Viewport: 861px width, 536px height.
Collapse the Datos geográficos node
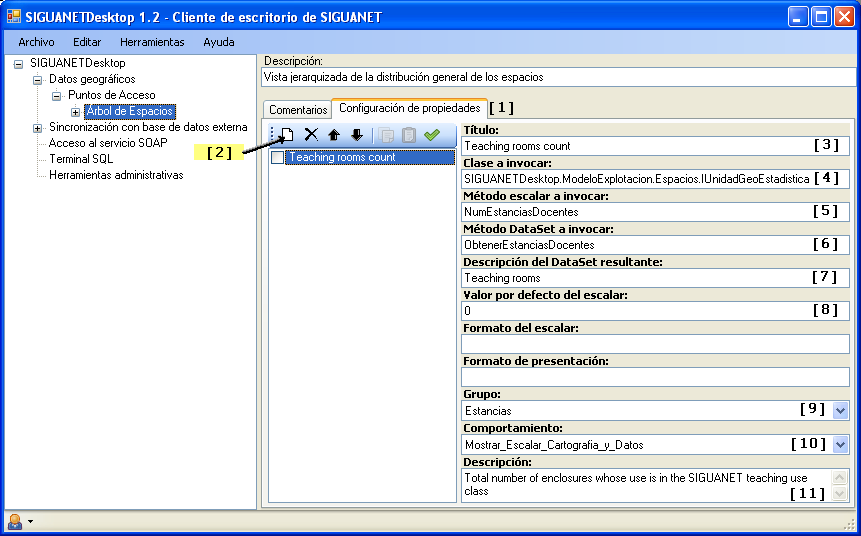[x=37, y=80]
